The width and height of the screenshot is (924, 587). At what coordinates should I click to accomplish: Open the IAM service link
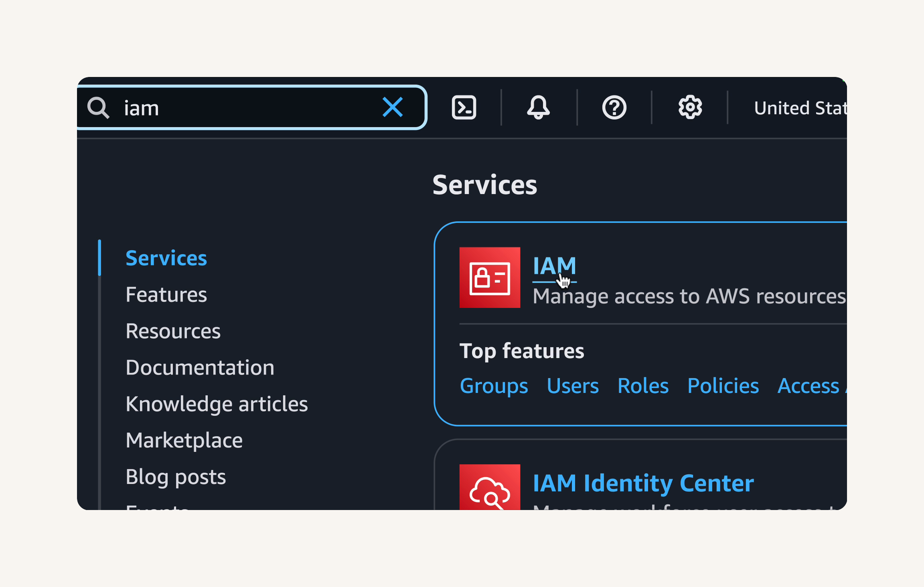coord(555,266)
